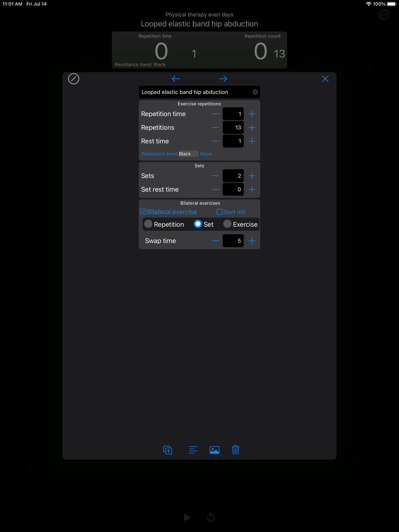Reset the workout with circular arrow
This screenshot has width=399, height=532.
tap(211, 517)
